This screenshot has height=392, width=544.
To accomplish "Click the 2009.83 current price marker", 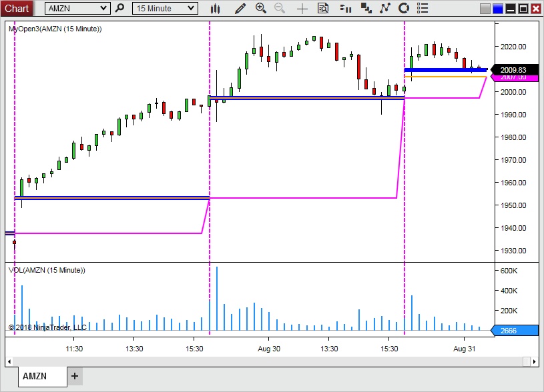I will (514, 69).
